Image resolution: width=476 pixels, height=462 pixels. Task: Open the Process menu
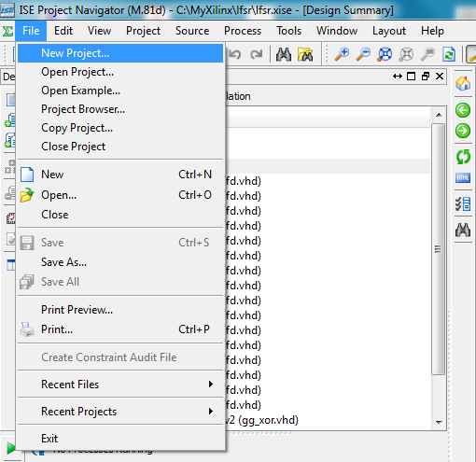[x=243, y=31]
